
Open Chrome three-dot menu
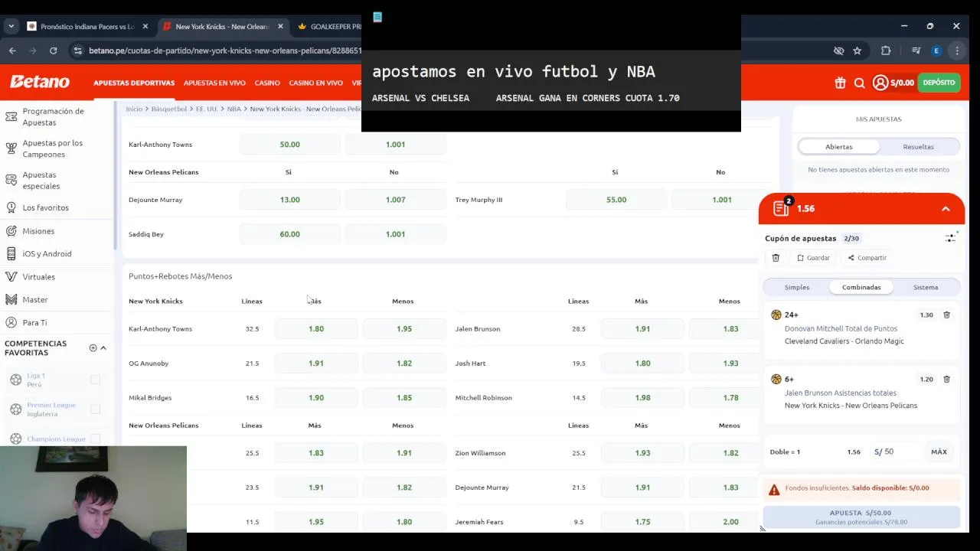957,51
